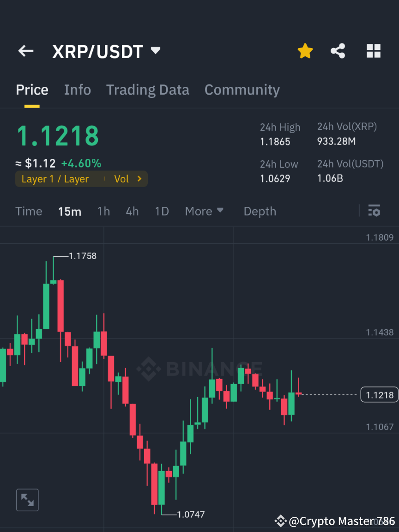Click the Depth view button
The width and height of the screenshot is (399, 532).
260,211
